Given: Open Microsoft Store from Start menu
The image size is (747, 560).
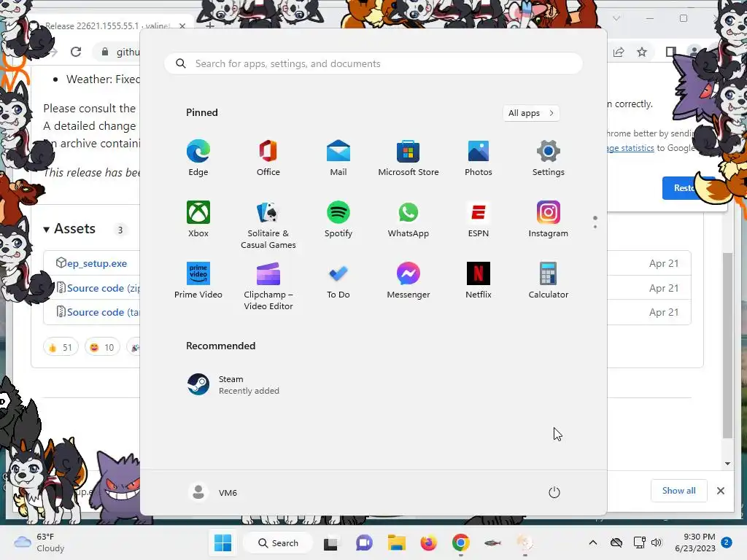Looking at the screenshot, I should point(409,158).
